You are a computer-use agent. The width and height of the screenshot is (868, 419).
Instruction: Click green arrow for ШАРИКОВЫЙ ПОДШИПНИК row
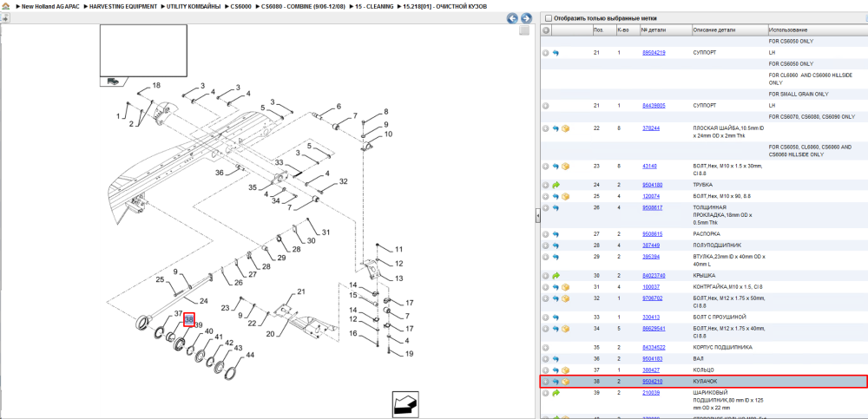(x=556, y=393)
